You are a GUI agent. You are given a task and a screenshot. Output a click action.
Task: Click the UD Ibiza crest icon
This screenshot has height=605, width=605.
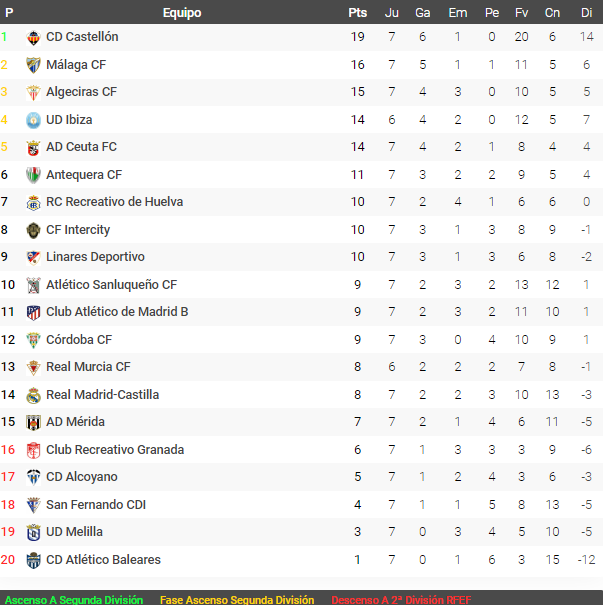click(x=33, y=120)
